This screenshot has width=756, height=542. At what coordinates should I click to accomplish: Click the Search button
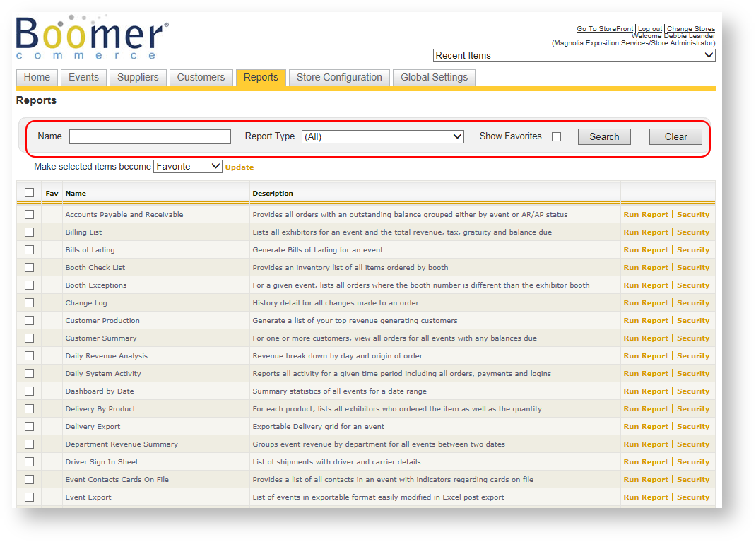[x=604, y=136]
